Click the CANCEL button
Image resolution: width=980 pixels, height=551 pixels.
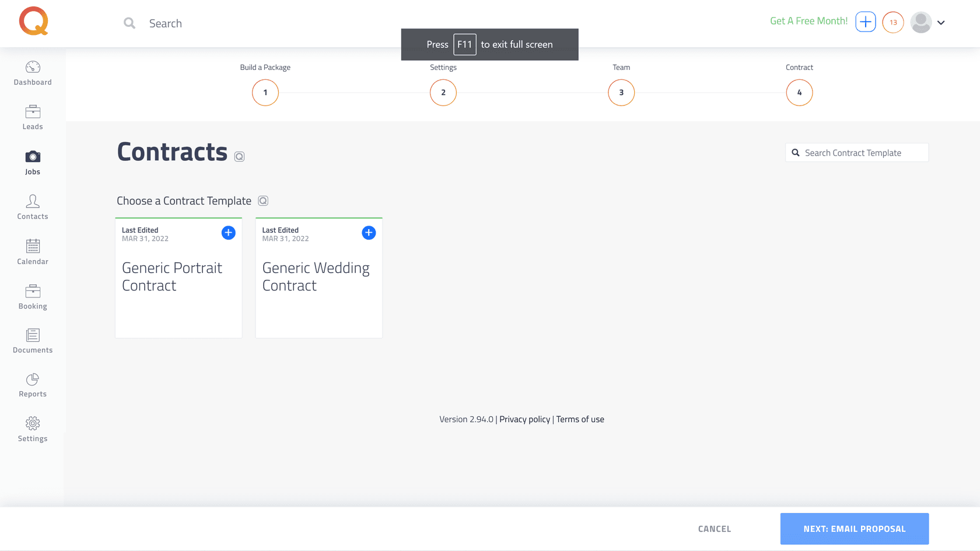pos(715,529)
